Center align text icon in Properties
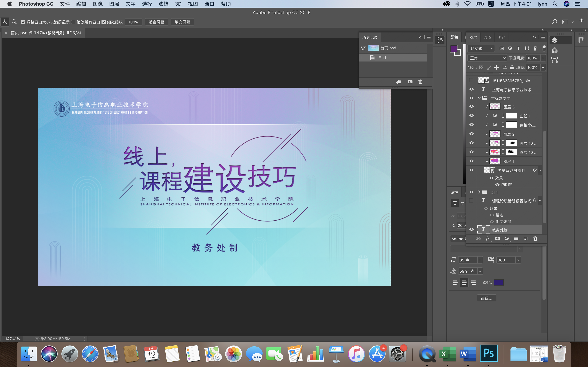Viewport: 588px width, 367px height. pyautogui.click(x=464, y=283)
